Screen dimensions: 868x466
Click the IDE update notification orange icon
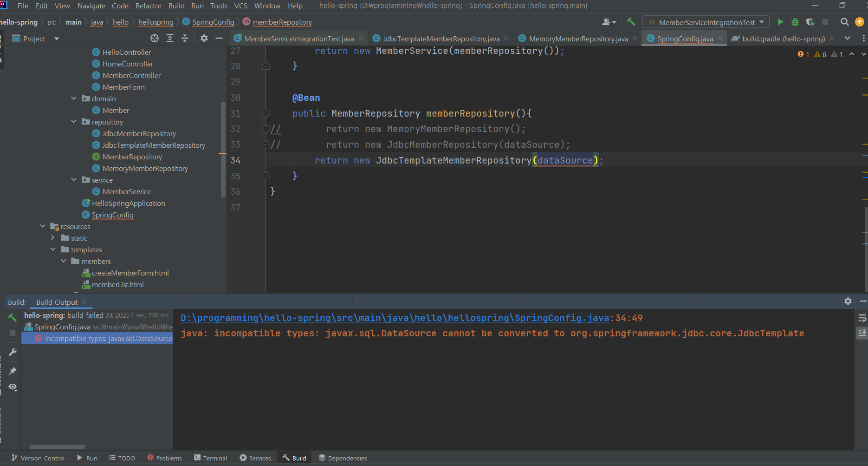click(x=860, y=22)
